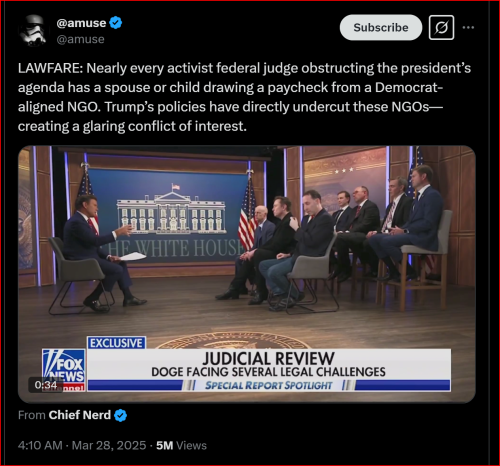Viewport: 500px width, 466px height.
Task: Click the White House backdrop in video
Action: coord(171,216)
